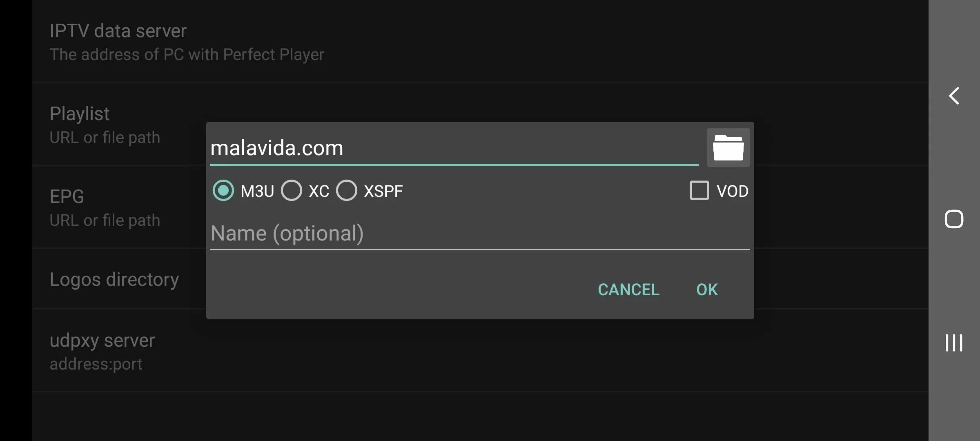The image size is (980, 441).
Task: Confirm with the OK button
Action: (707, 290)
